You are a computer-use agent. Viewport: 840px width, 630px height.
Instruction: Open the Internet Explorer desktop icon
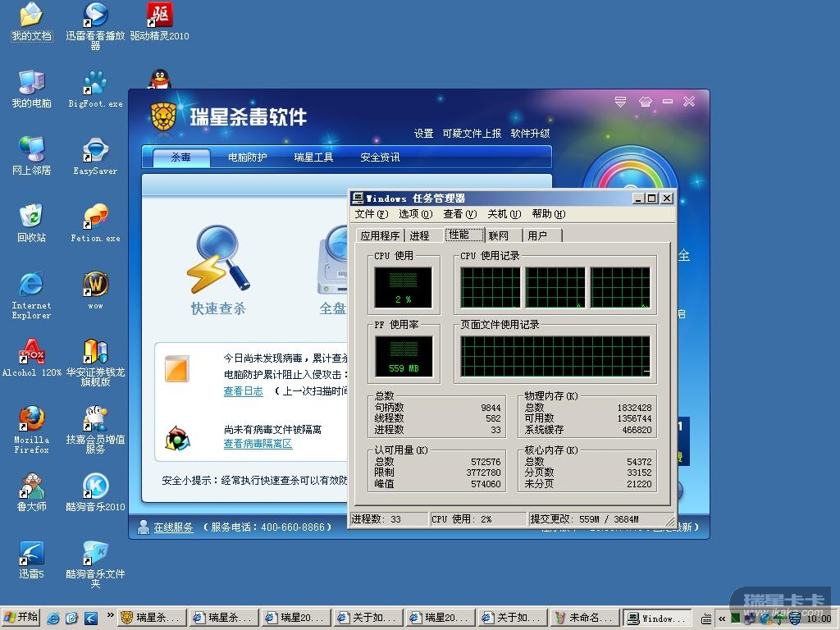coord(32,295)
